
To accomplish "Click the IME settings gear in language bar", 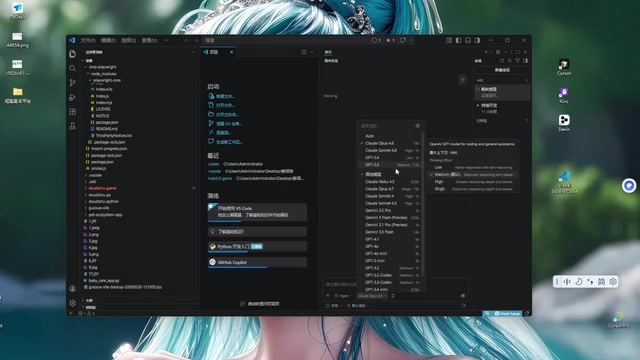I will point(613,282).
